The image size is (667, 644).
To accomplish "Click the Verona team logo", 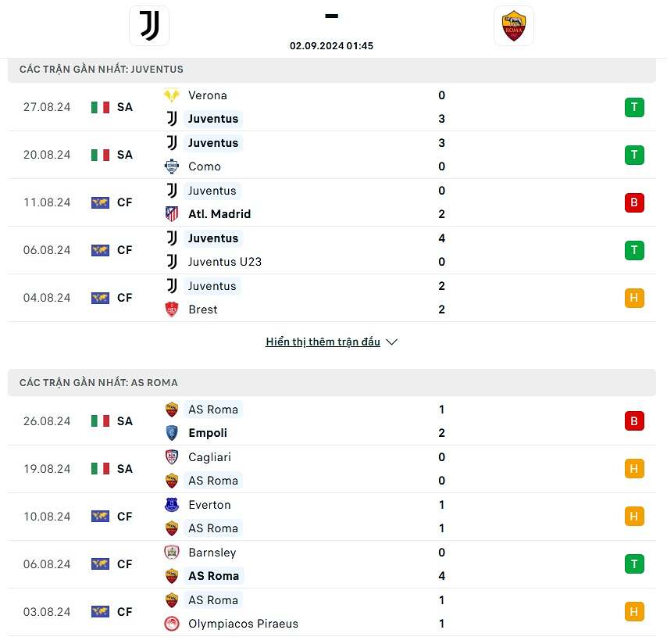I will [x=172, y=95].
